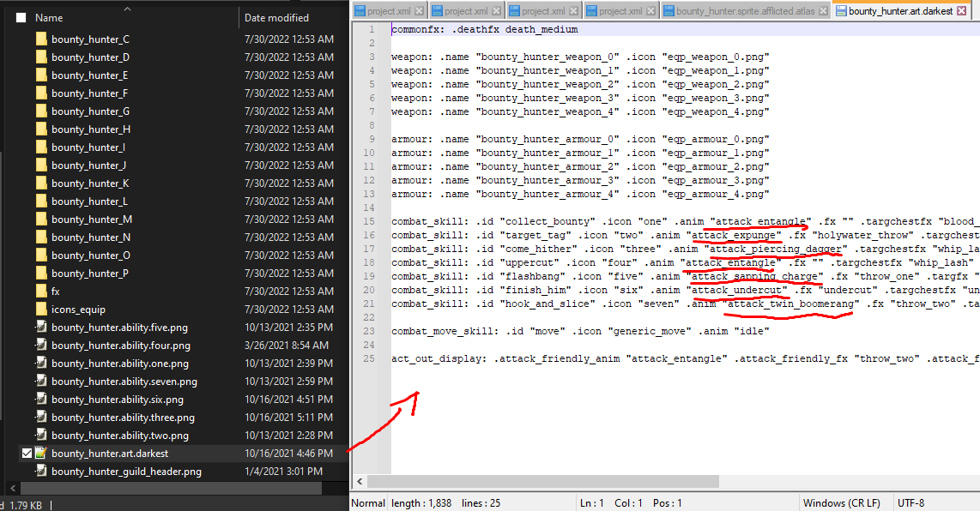Select the bounty_hunter_M folder icon
This screenshot has width=980, height=511.
41,219
